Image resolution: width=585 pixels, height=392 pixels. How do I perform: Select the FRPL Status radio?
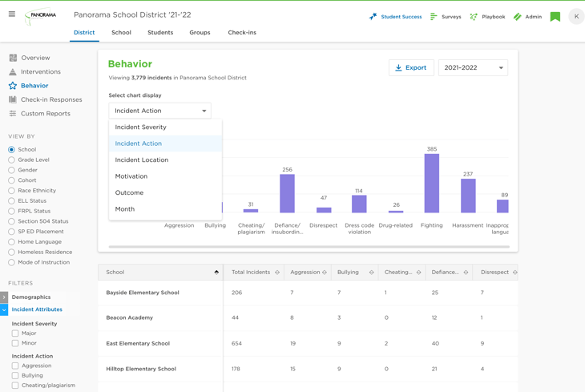point(11,211)
